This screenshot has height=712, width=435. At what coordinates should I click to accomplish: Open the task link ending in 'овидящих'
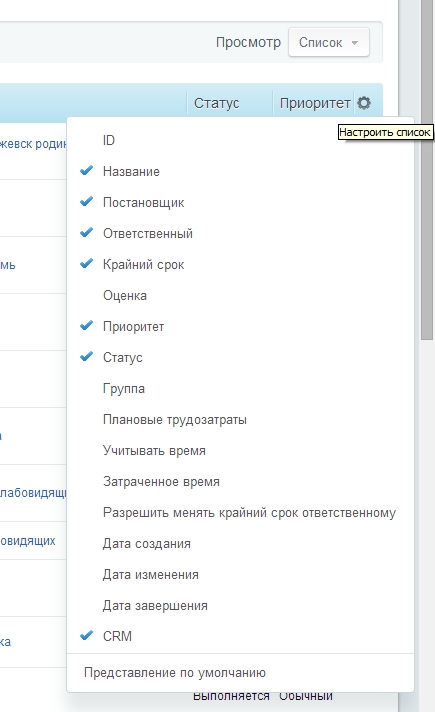coord(28,540)
